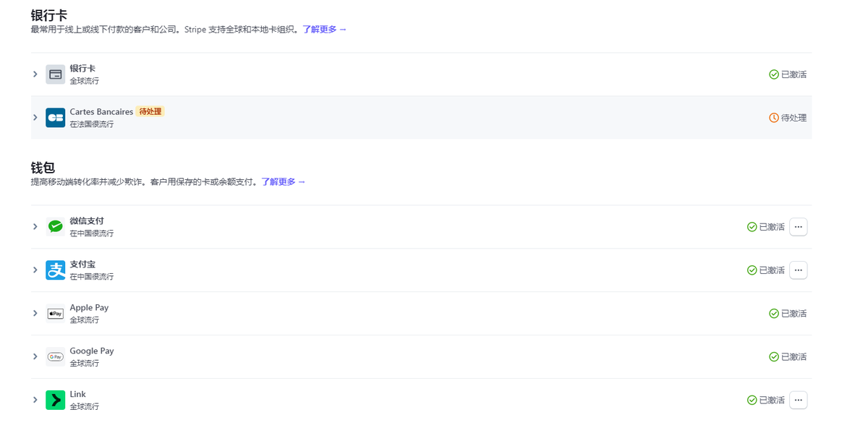Select the 微信支付 method name
This screenshot has height=433, width=868.
point(87,221)
